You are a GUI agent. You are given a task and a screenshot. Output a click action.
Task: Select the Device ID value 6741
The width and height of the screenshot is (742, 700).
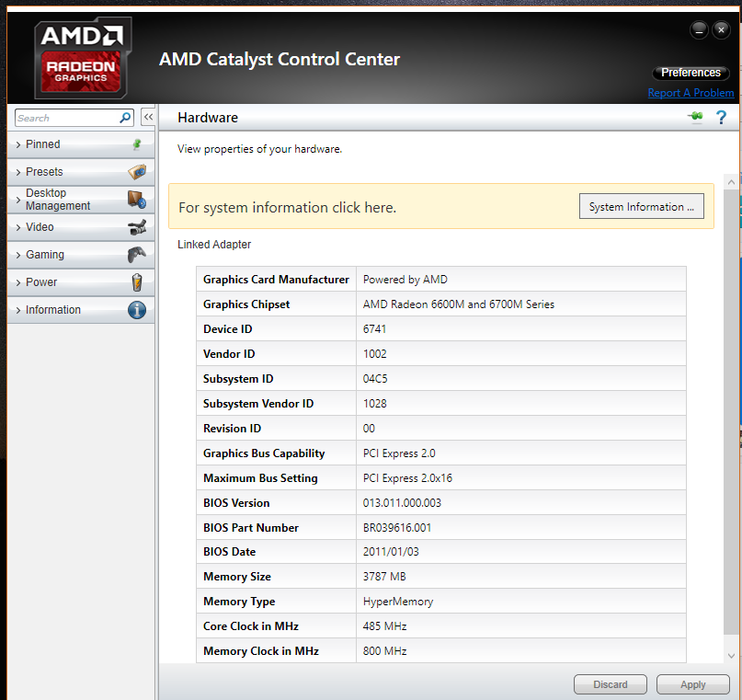pyautogui.click(x=374, y=329)
